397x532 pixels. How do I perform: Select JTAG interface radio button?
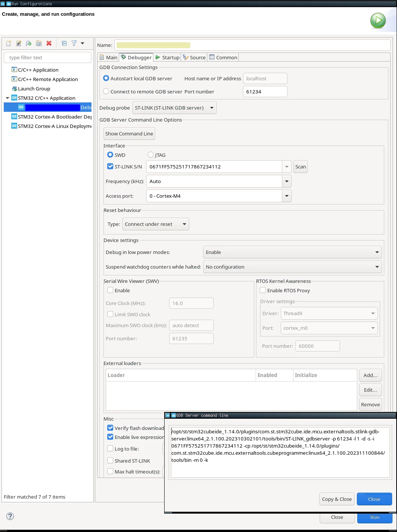151,155
